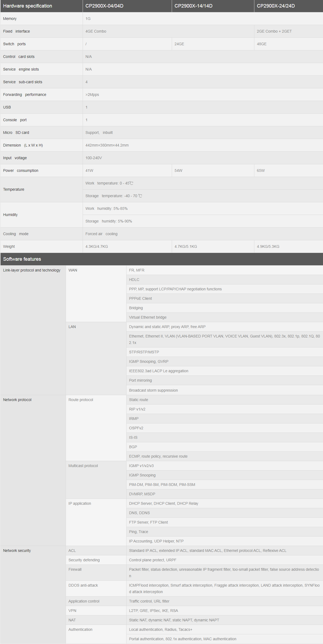
Task: Select the FR, MFR row
Action: click(x=224, y=270)
